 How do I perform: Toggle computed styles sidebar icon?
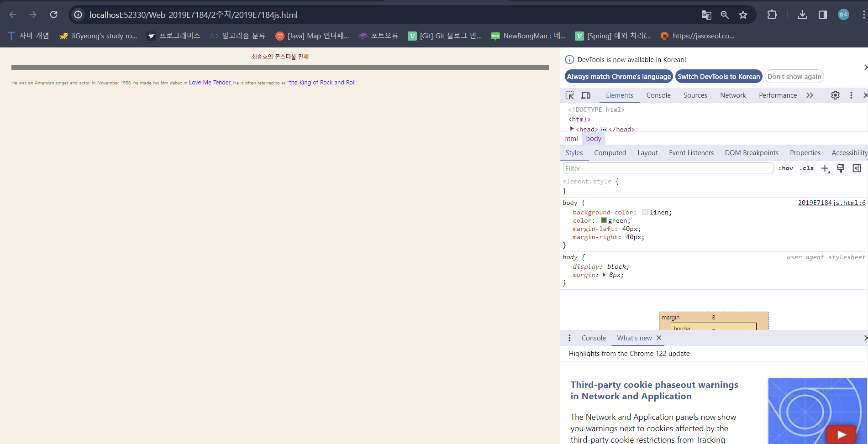coord(857,168)
